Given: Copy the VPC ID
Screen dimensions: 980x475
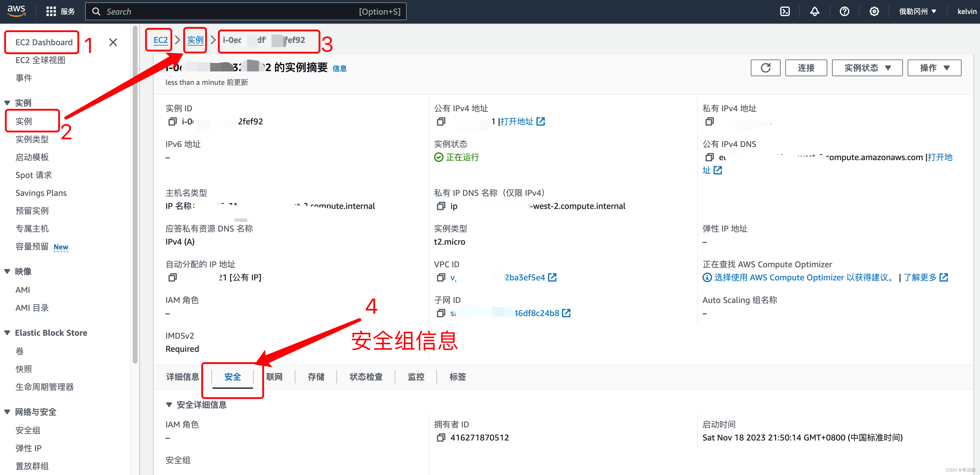Looking at the screenshot, I should (x=441, y=277).
